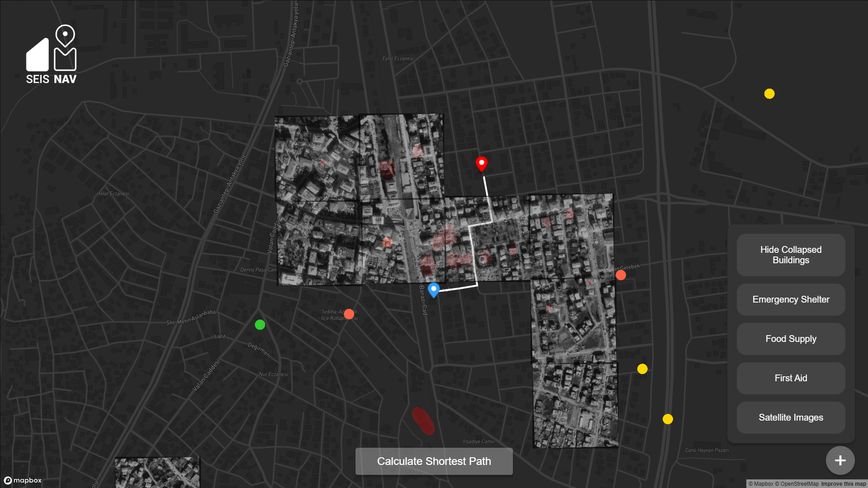Click the red destination pin marker
Viewport: 868px width, 488px height.
(481, 163)
